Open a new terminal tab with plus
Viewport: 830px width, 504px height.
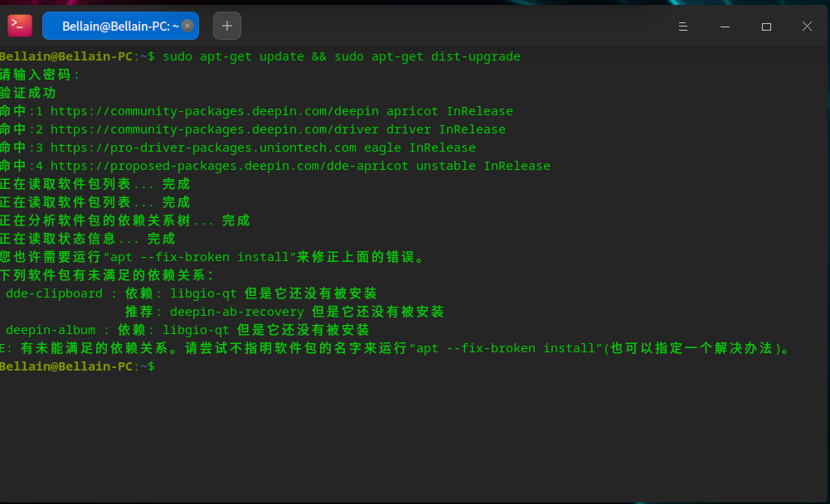pyautogui.click(x=227, y=26)
